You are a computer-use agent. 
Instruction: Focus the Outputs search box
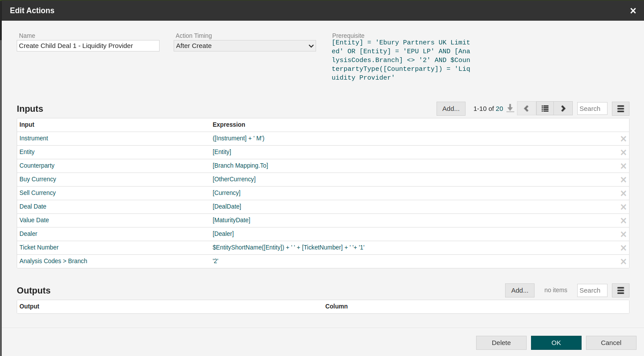(x=592, y=290)
